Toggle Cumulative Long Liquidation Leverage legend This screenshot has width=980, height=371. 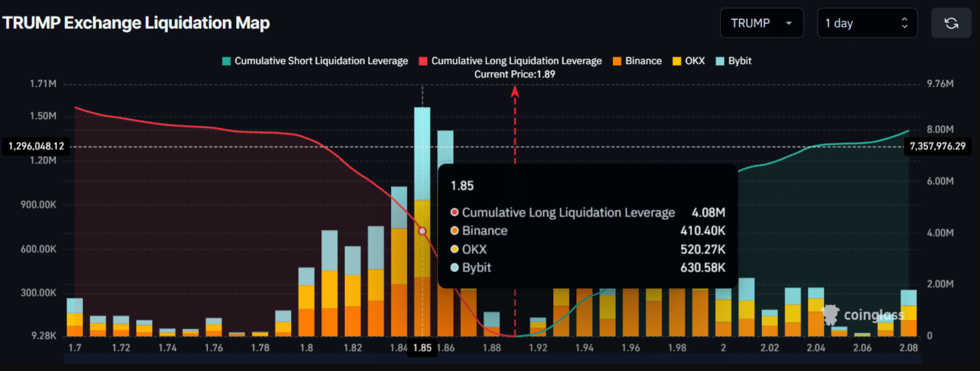coord(510,61)
